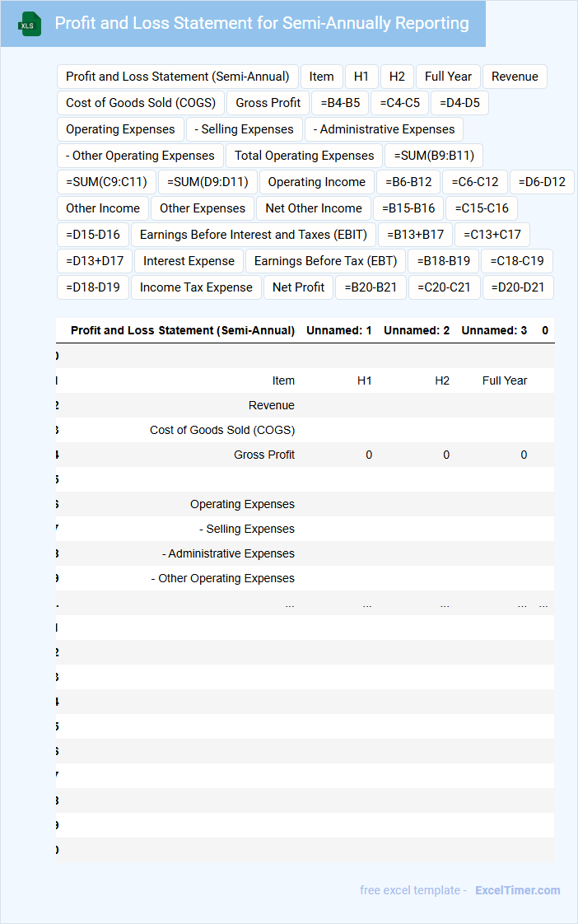Click the '=C6-C12' formula tag

(x=475, y=182)
